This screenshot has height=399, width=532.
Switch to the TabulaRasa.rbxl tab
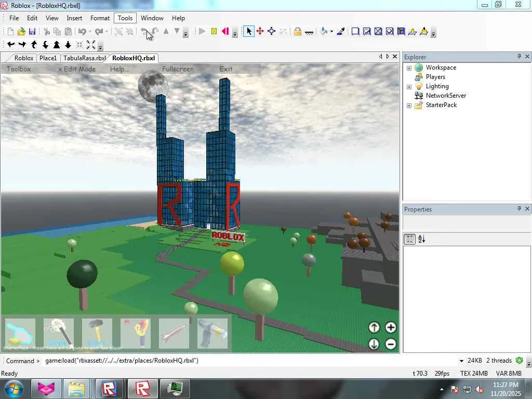[x=85, y=58]
